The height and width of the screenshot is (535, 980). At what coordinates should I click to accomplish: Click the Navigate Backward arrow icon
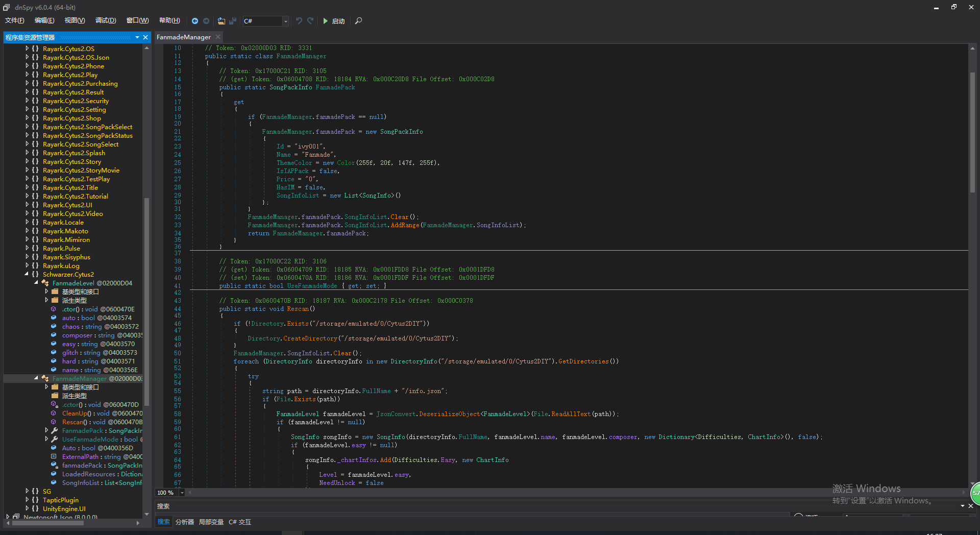coord(195,21)
